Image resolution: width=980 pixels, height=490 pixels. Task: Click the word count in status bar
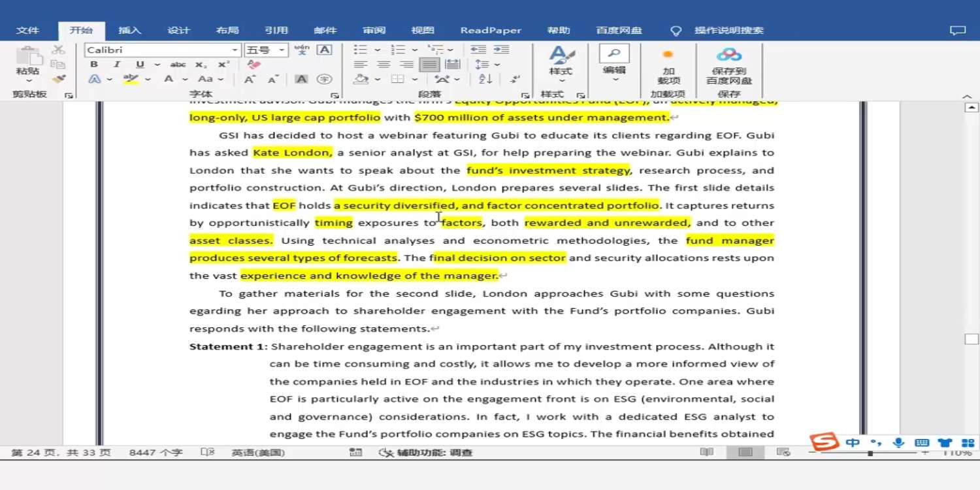(x=155, y=452)
